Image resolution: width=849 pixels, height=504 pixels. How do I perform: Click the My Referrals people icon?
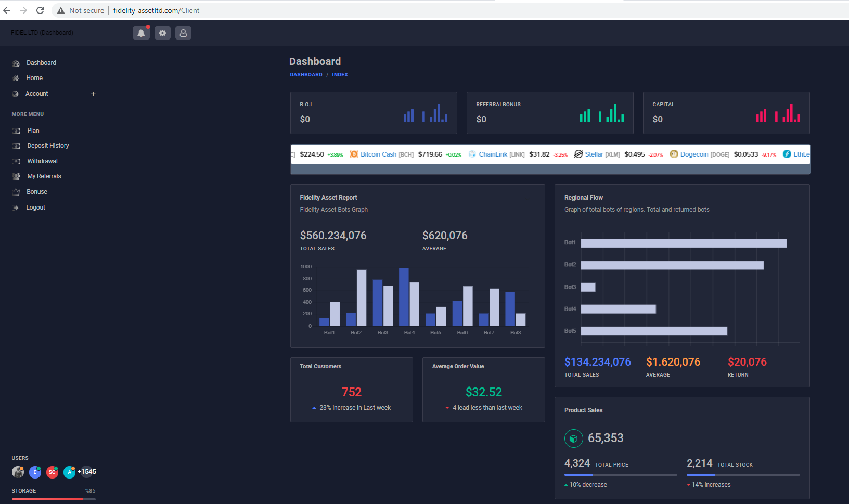point(16,176)
